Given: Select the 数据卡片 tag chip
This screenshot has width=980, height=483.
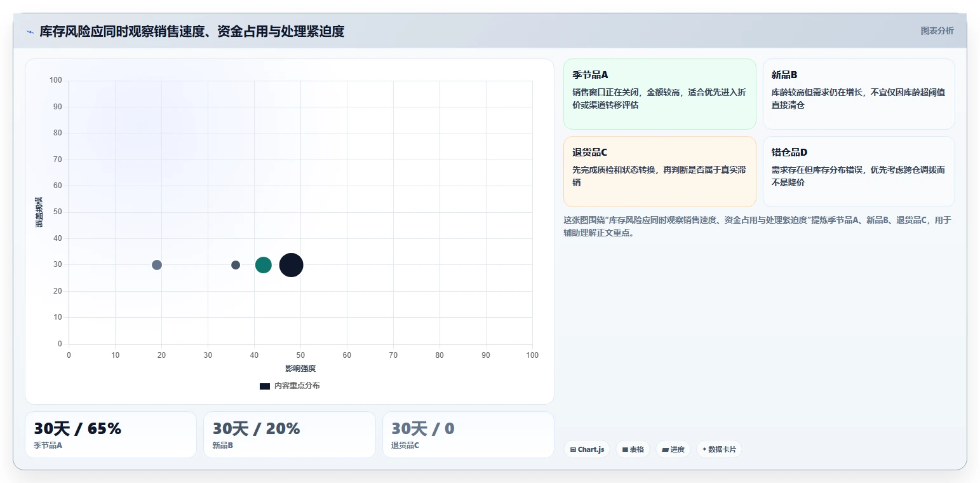Looking at the screenshot, I should [x=719, y=449].
